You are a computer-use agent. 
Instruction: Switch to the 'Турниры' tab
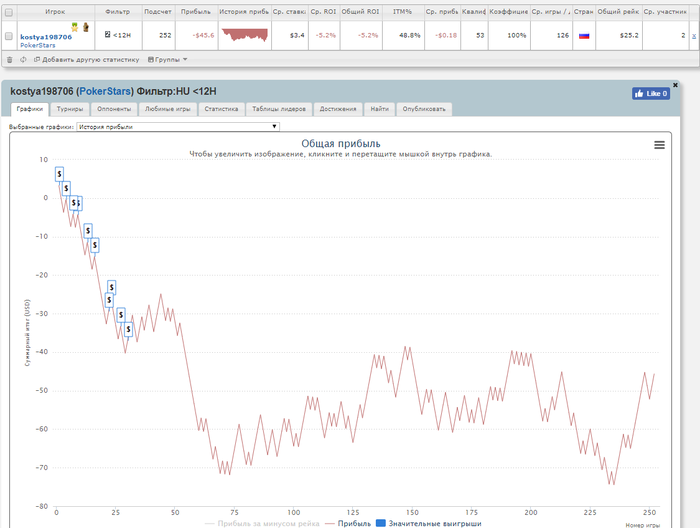pyautogui.click(x=70, y=109)
